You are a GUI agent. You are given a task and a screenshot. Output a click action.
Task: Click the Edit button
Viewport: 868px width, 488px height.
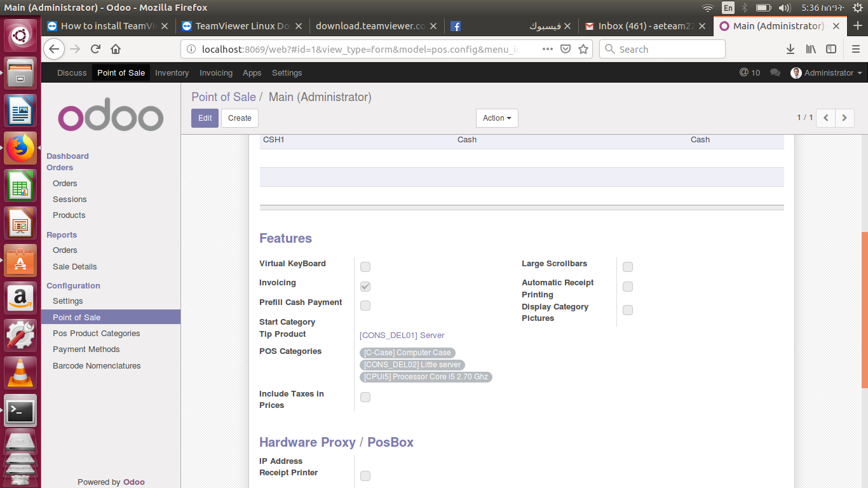pos(204,118)
